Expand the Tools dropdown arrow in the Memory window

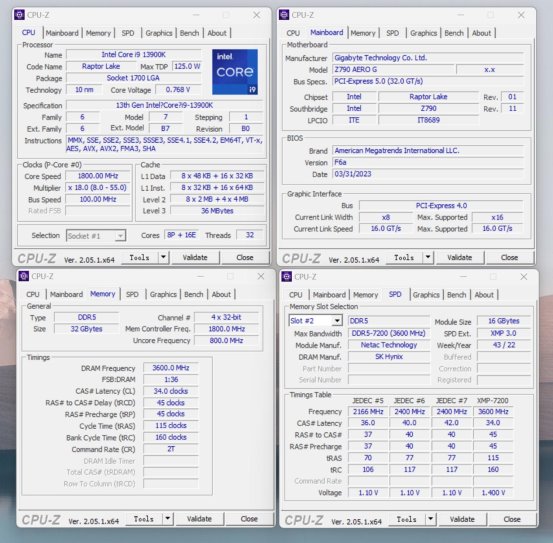click(x=168, y=519)
